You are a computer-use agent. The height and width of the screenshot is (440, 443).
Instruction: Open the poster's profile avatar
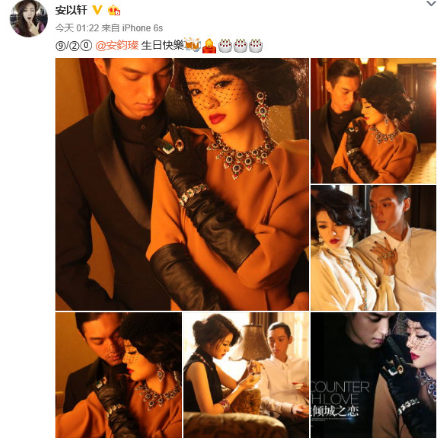[29, 18]
